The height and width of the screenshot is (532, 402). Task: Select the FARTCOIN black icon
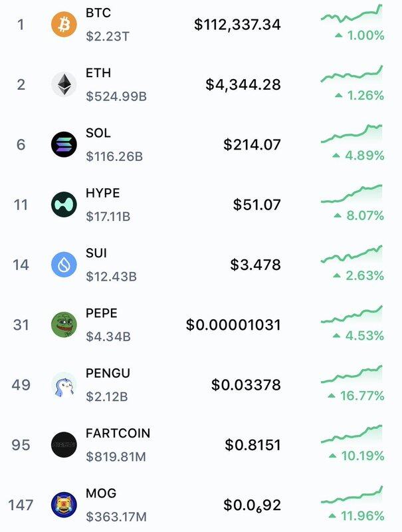click(x=64, y=445)
